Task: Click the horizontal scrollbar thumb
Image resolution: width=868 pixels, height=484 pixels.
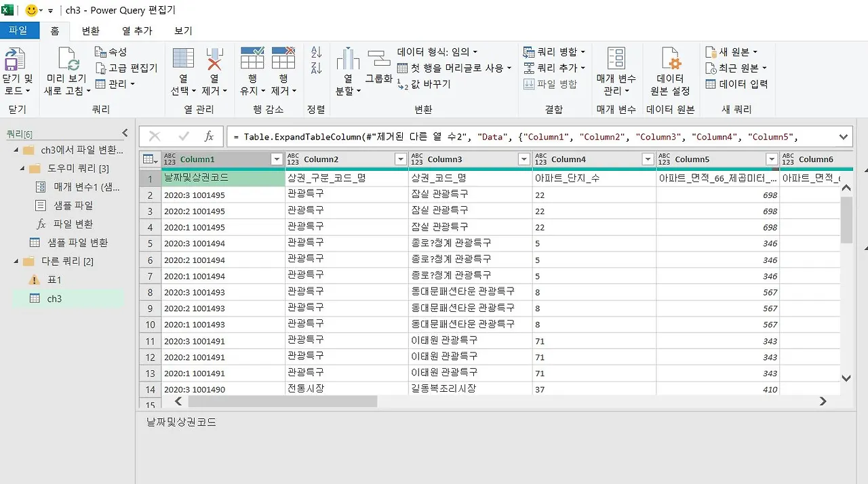Action: click(282, 401)
